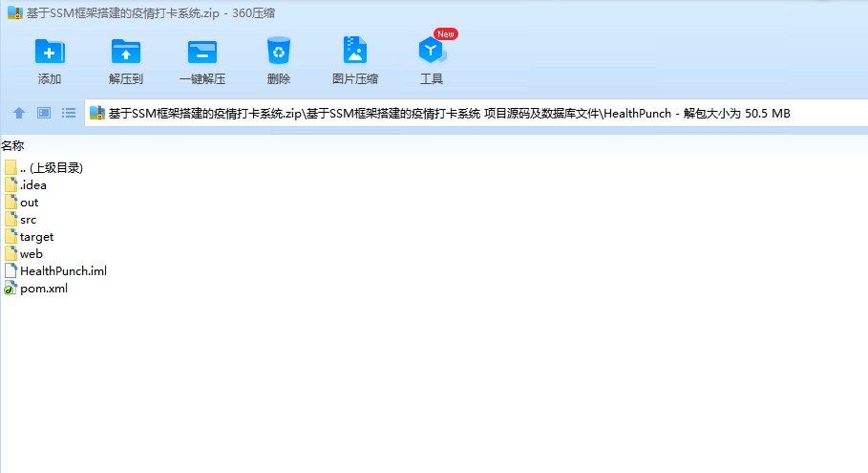868x473 pixels.
Task: Go up one level with the up arrow
Action: click(x=19, y=113)
